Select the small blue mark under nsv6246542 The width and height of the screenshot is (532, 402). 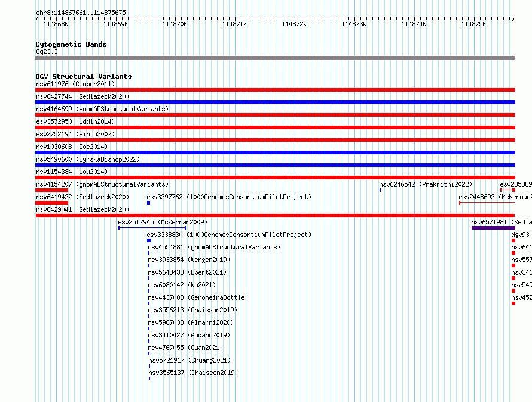point(380,190)
